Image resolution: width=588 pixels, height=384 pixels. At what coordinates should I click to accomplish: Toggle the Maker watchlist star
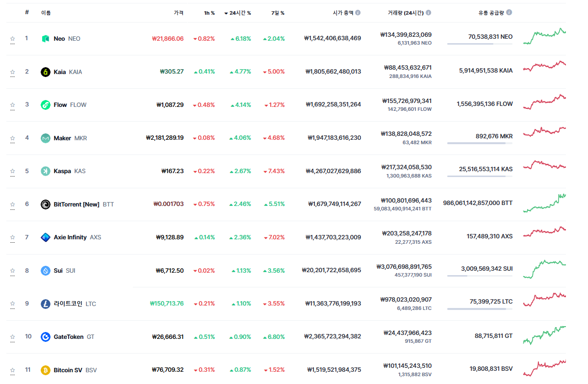pos(12,138)
